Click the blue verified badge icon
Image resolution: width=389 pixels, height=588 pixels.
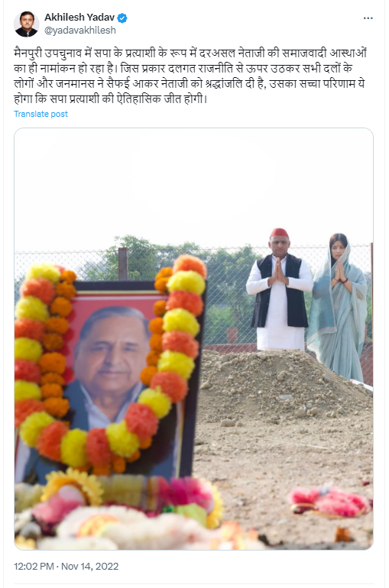[122, 18]
